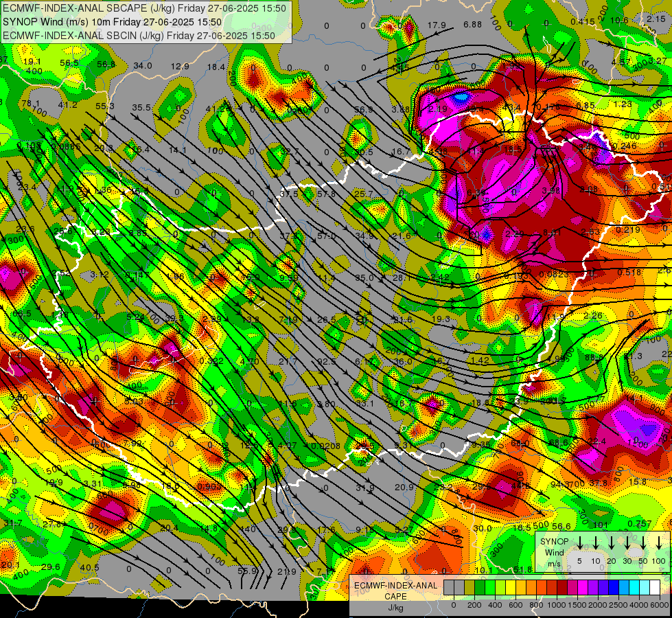Click the station value 0.757
This screenshot has height=618, width=672.
pyautogui.click(x=640, y=524)
